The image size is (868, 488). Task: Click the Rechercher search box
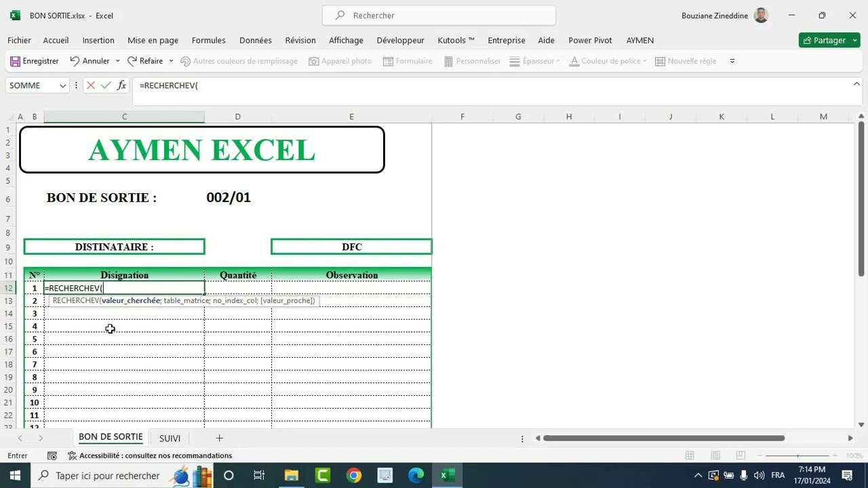coord(439,15)
